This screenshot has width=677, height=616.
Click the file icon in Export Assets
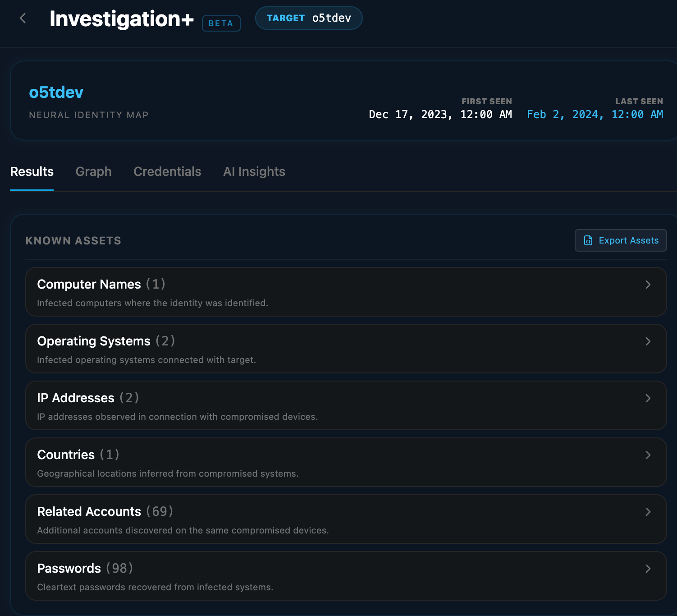pyautogui.click(x=588, y=240)
